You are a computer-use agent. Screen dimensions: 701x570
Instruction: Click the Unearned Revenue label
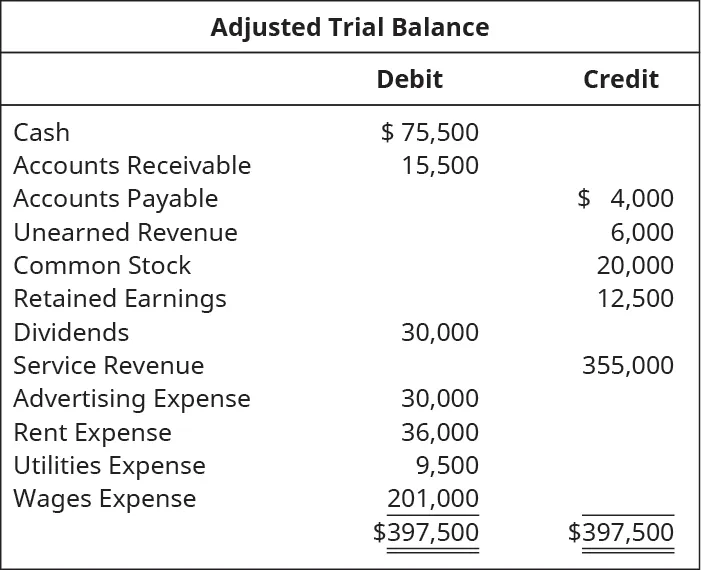[x=125, y=232]
